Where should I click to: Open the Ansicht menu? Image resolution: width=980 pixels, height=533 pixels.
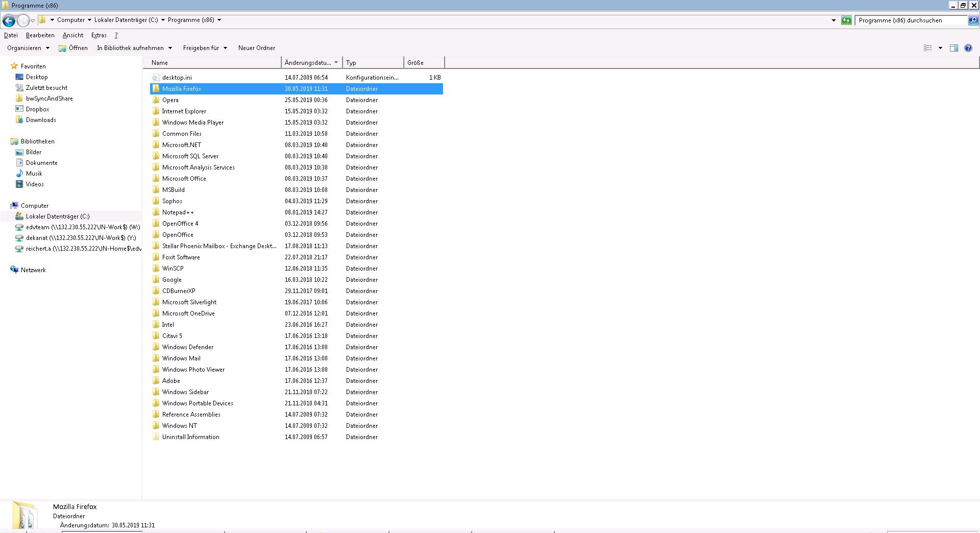pyautogui.click(x=73, y=35)
